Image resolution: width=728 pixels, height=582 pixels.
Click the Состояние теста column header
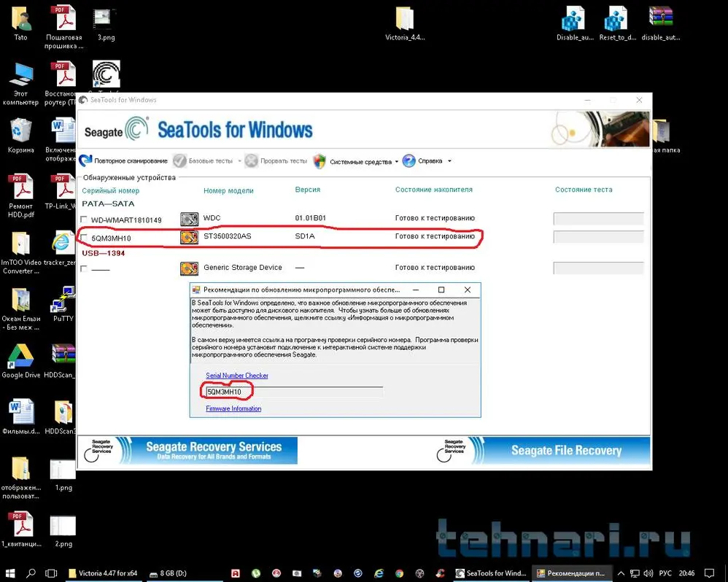tap(584, 190)
